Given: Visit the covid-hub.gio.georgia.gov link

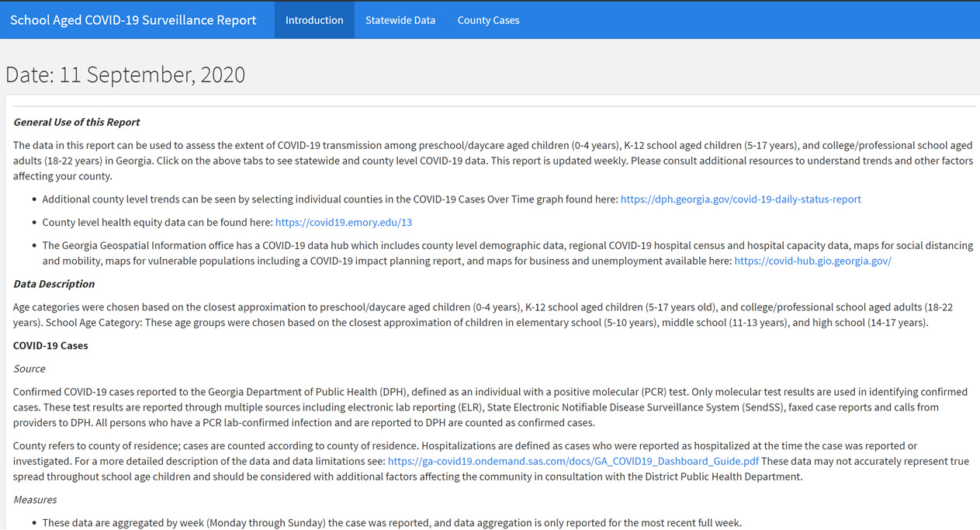Looking at the screenshot, I should pyautogui.click(x=812, y=261).
